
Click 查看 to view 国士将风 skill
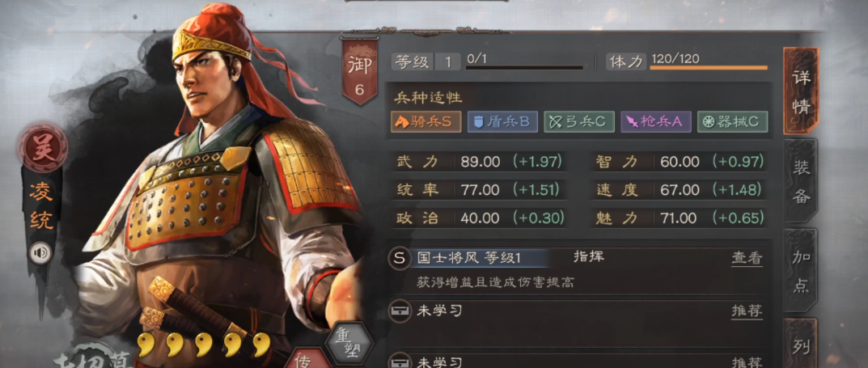(747, 258)
